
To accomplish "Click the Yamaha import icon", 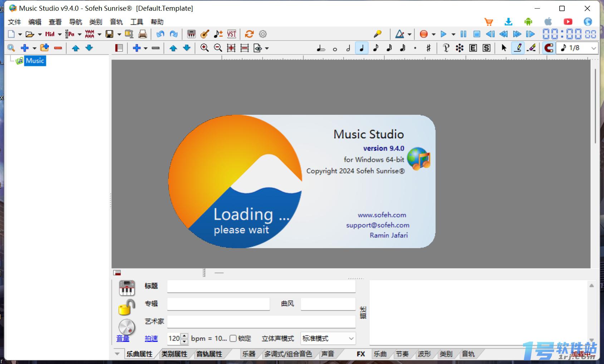I will [x=89, y=34].
